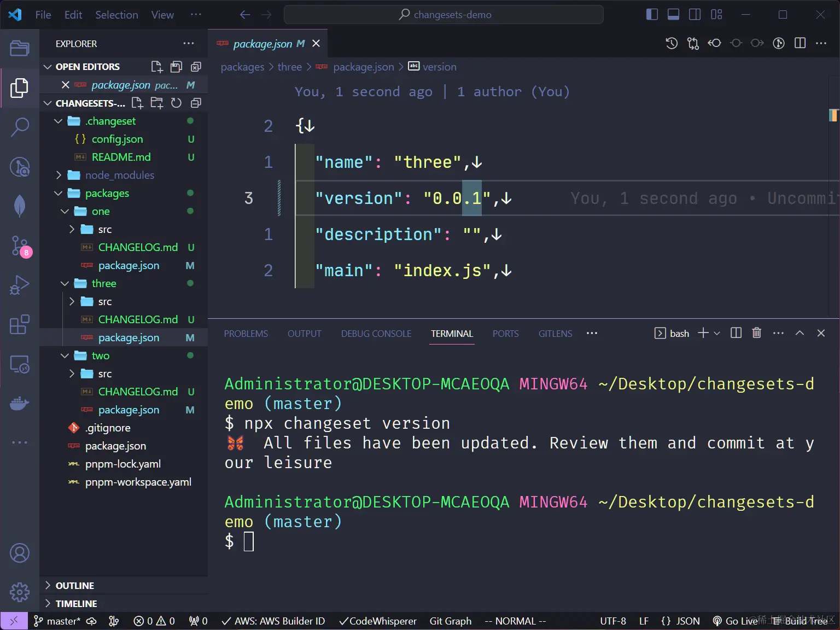Viewport: 840px width, 630px height.
Task: Open Git Graph from the status bar
Action: (450, 621)
